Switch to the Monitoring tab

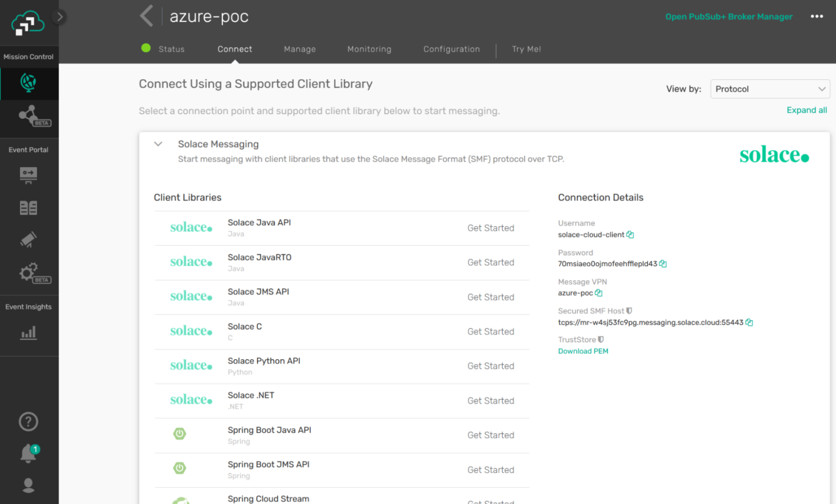click(x=369, y=49)
